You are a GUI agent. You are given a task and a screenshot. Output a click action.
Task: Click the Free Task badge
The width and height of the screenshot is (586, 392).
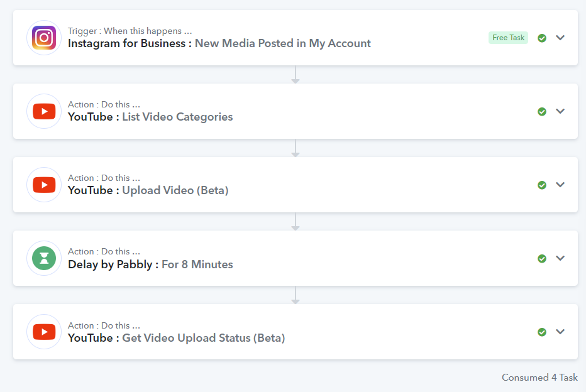click(x=508, y=38)
